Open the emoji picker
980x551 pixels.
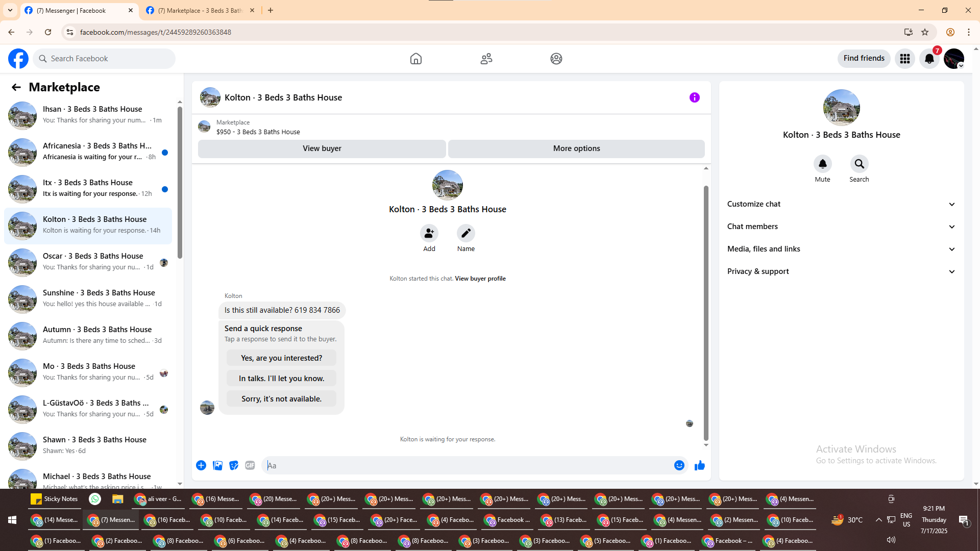coord(679,465)
